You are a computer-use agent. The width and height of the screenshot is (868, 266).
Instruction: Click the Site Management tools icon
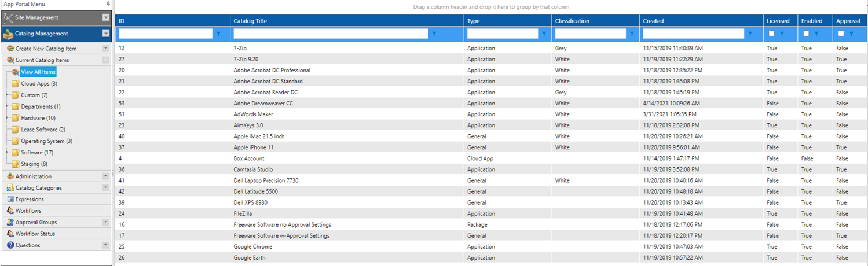[x=8, y=17]
